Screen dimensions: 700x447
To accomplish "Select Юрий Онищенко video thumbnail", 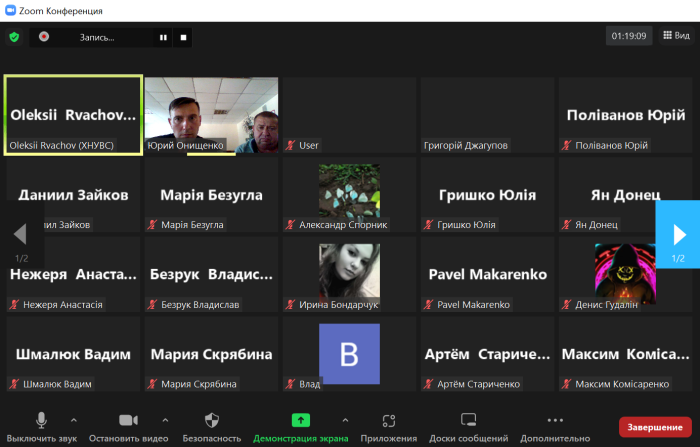I will tap(211, 115).
